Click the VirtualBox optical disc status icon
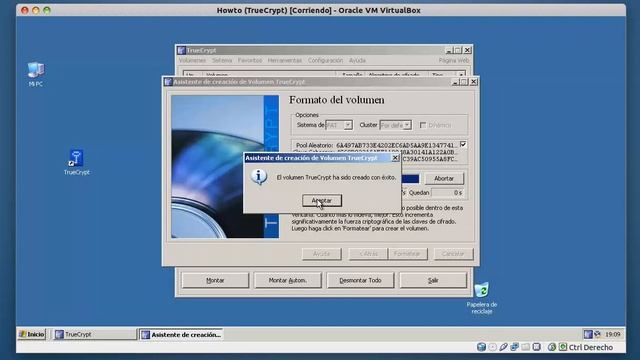 pyautogui.click(x=493, y=347)
